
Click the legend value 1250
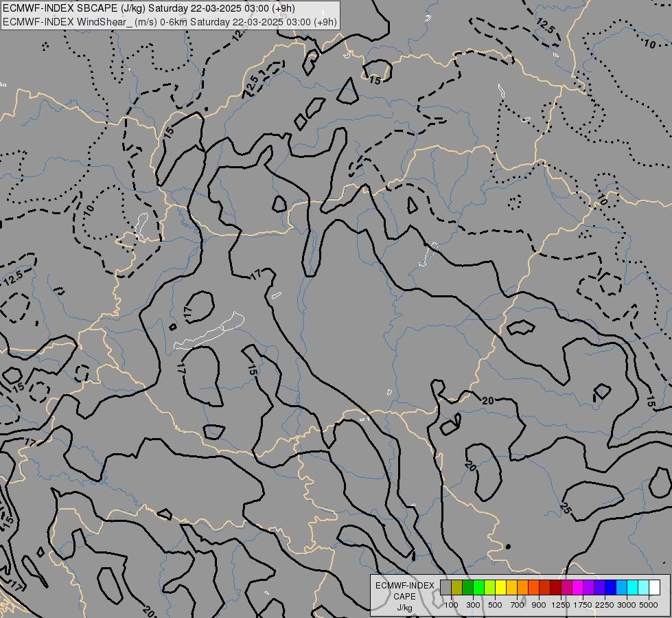[x=561, y=605]
